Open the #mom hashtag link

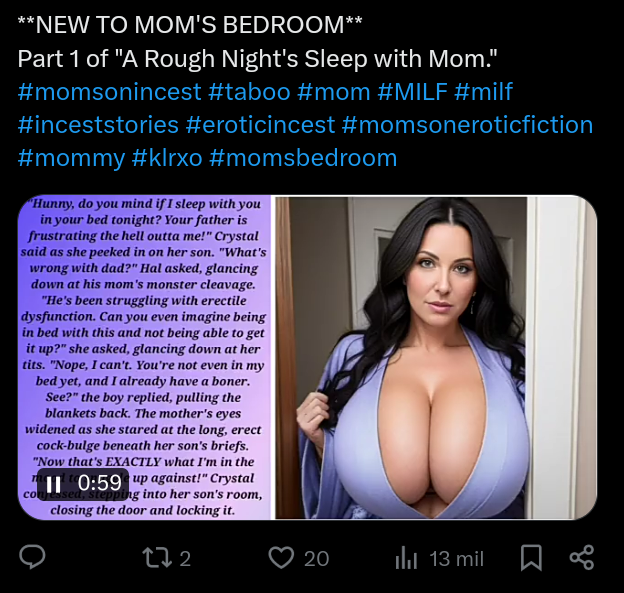pyautogui.click(x=334, y=92)
